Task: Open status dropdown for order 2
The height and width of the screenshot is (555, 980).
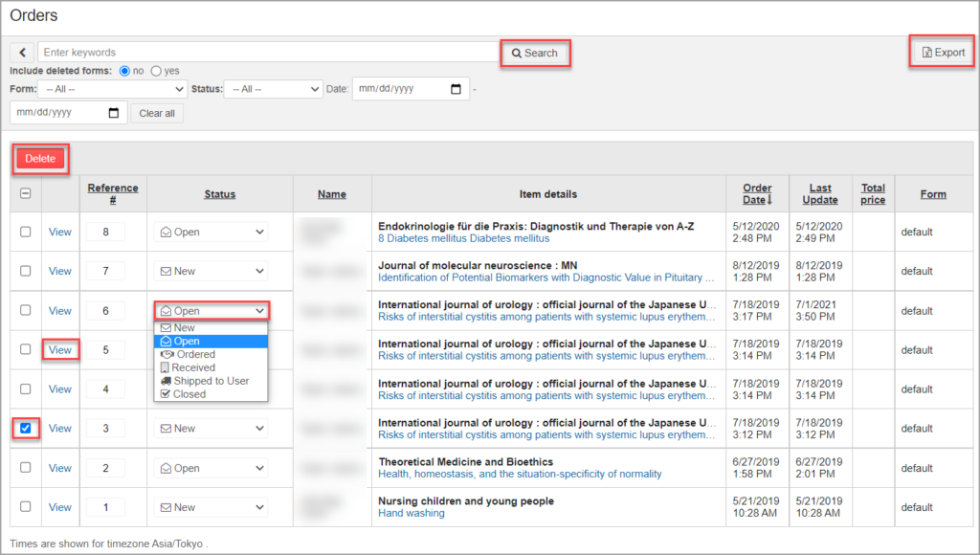Action: pyautogui.click(x=212, y=468)
